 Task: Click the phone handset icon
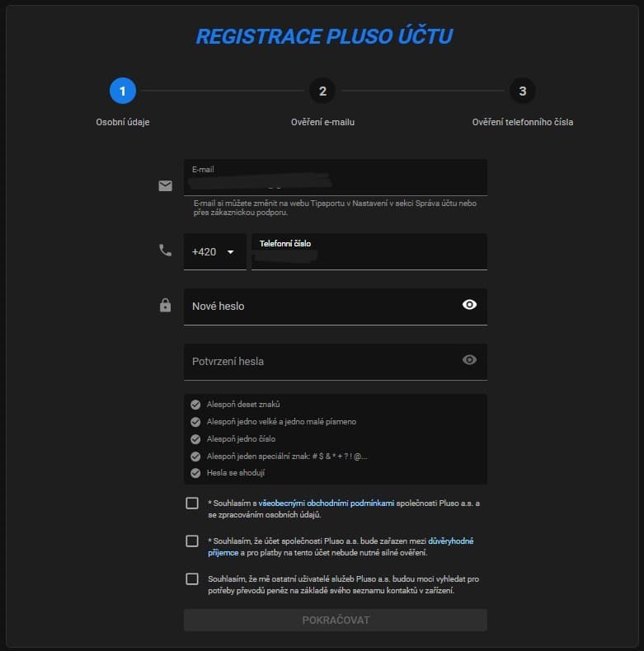(166, 251)
